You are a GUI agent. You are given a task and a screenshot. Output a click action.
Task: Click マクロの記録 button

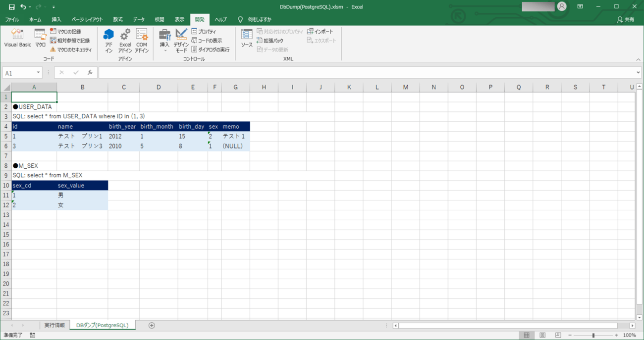(x=66, y=32)
